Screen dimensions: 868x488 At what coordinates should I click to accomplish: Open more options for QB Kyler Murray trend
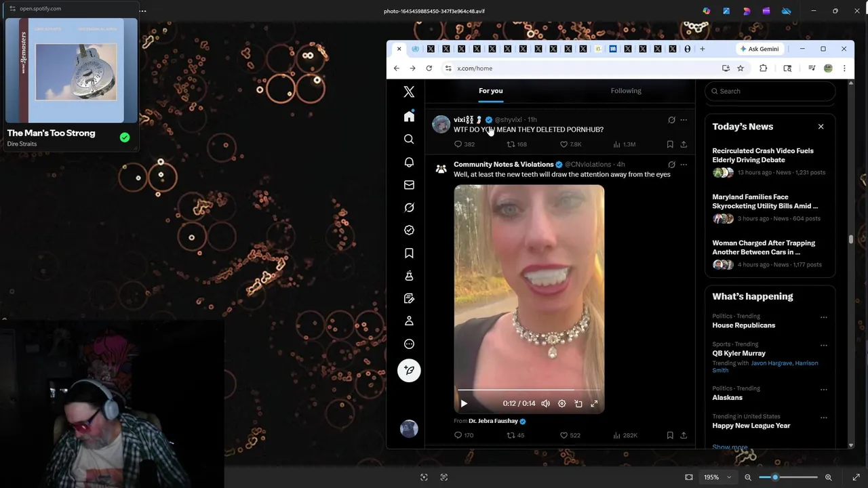824,345
